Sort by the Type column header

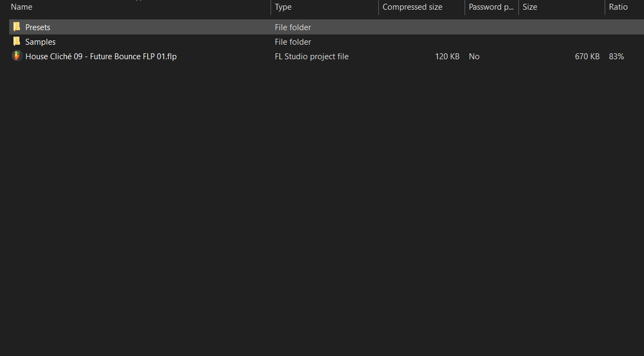[283, 7]
